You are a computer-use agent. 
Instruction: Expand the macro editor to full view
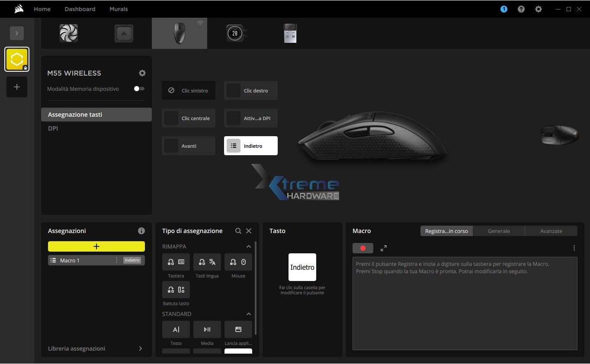384,248
